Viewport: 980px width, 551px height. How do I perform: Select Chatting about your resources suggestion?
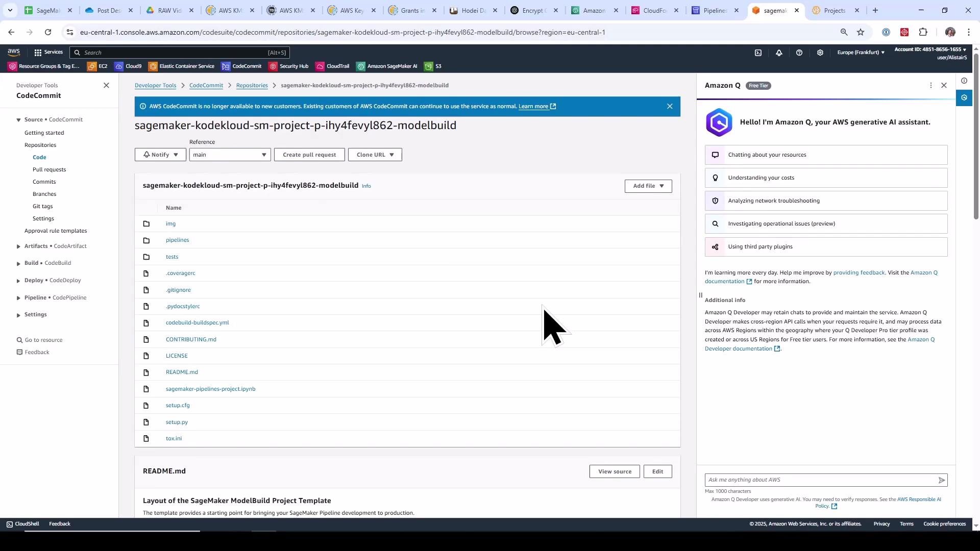826,155
